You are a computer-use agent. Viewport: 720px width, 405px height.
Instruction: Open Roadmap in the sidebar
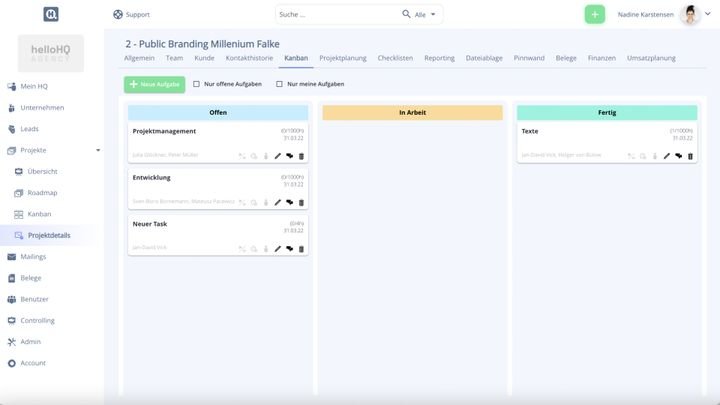pyautogui.click(x=42, y=193)
